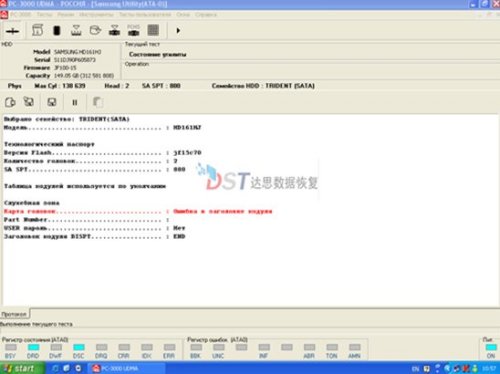
Task: Open the Windows start menu
Action: coord(21,368)
